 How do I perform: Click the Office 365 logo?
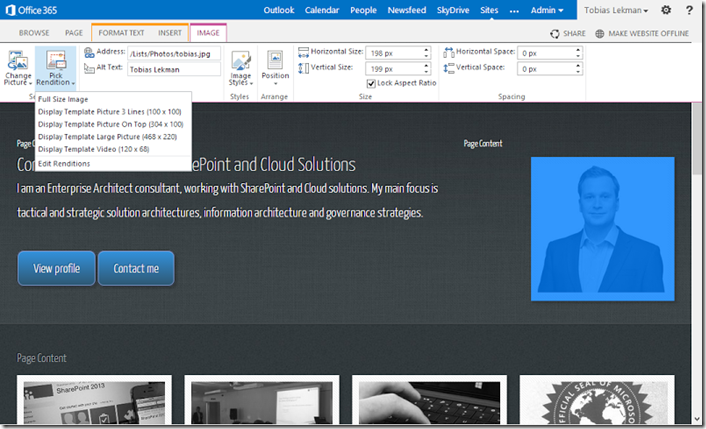pos(32,10)
